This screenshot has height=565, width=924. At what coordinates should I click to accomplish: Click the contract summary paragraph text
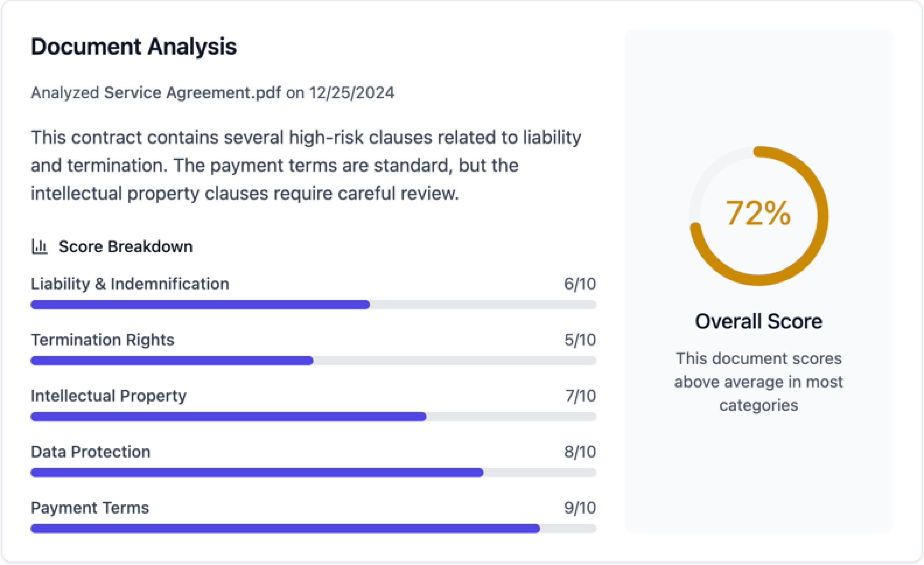point(306,165)
